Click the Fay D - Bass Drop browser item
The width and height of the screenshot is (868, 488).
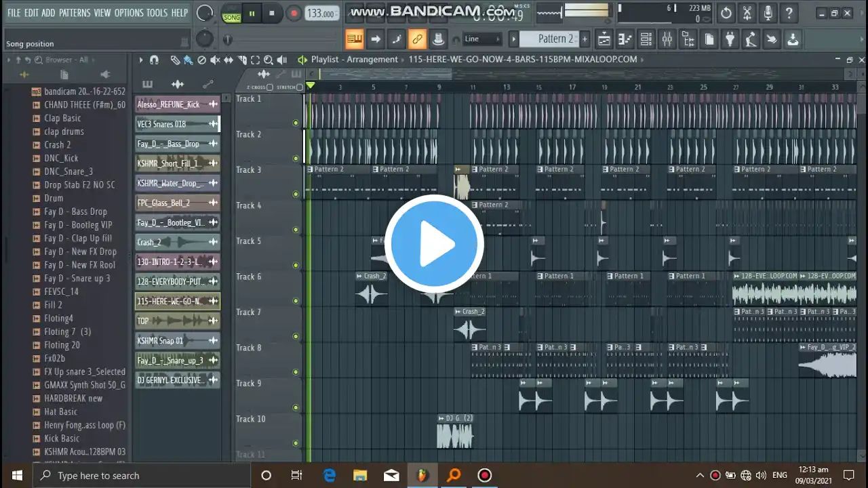point(75,211)
